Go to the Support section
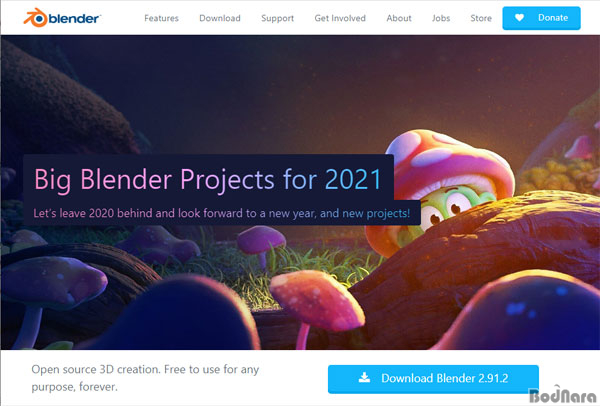Screen dimensions: 600x406 (277, 18)
